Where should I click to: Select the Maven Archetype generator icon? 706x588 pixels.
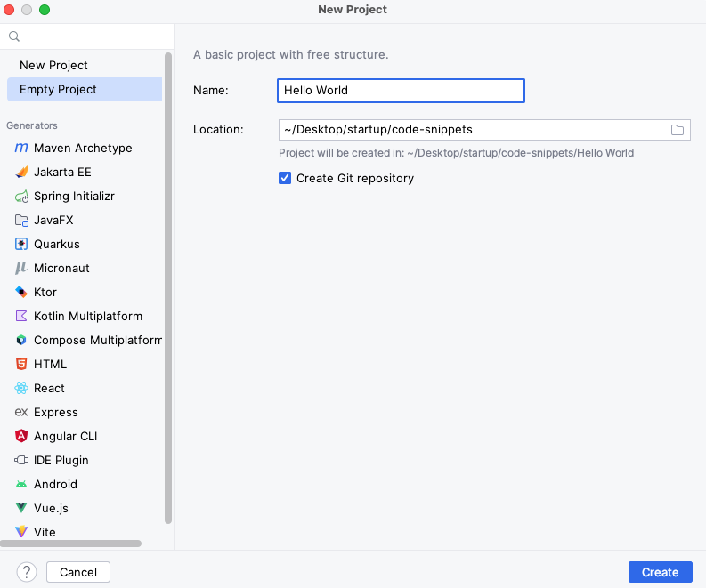click(21, 148)
